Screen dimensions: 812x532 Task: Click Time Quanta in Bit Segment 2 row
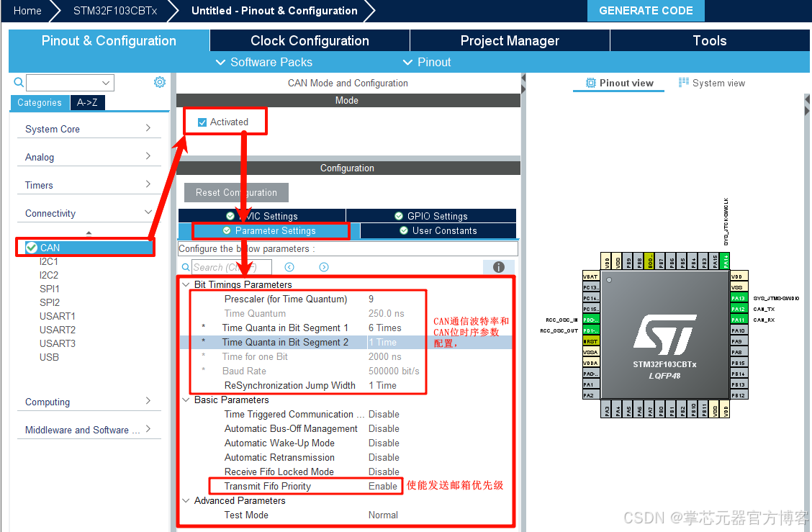[346, 342]
